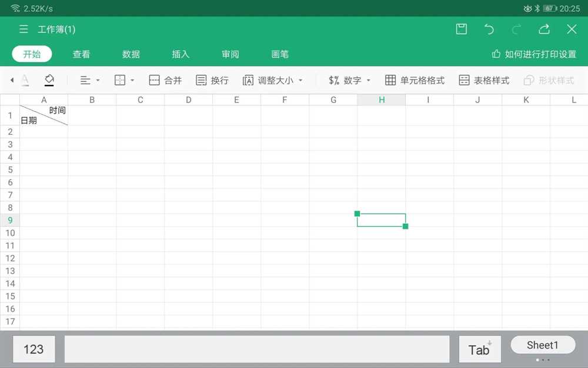The image size is (588, 368).
Task: Undo the last action
Action: (x=489, y=29)
